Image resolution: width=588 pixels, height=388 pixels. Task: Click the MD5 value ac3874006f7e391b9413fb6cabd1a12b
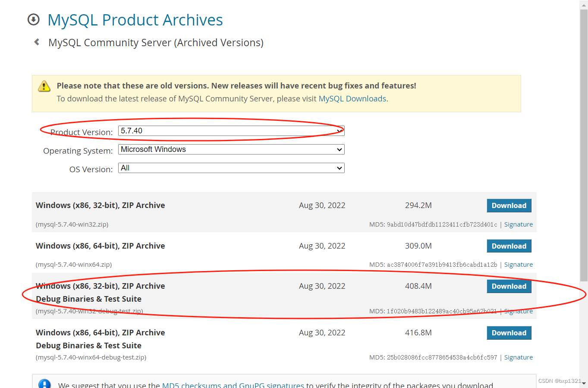442,265
